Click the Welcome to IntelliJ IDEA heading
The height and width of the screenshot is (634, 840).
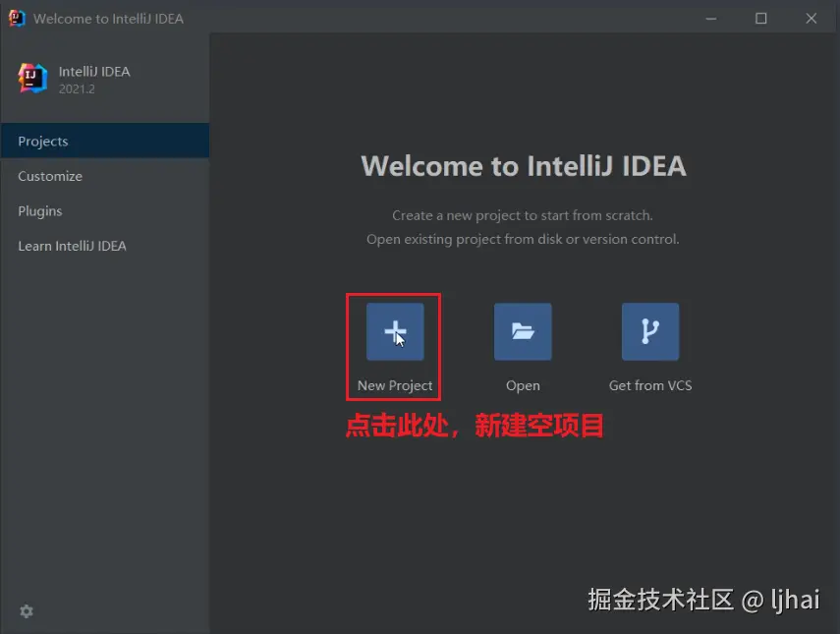coord(524,165)
